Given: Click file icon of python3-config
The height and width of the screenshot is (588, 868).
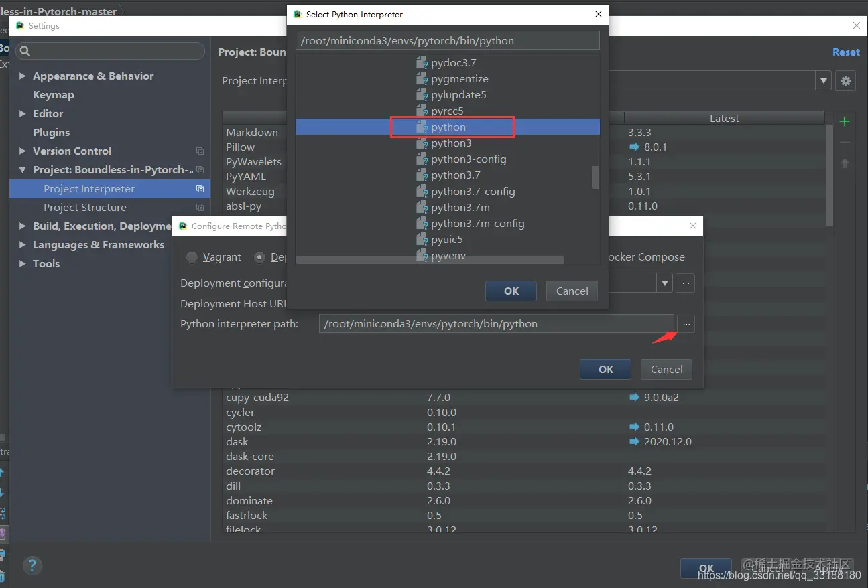Looking at the screenshot, I should [x=422, y=159].
